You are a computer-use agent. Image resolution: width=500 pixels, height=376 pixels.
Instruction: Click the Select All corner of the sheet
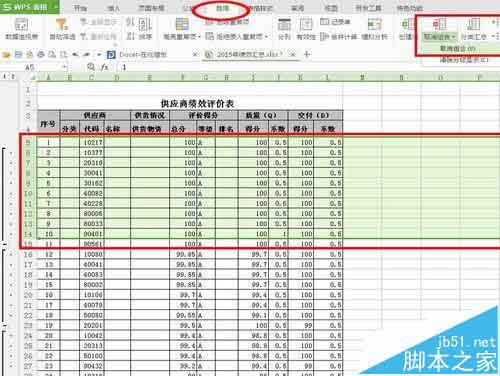click(x=30, y=78)
